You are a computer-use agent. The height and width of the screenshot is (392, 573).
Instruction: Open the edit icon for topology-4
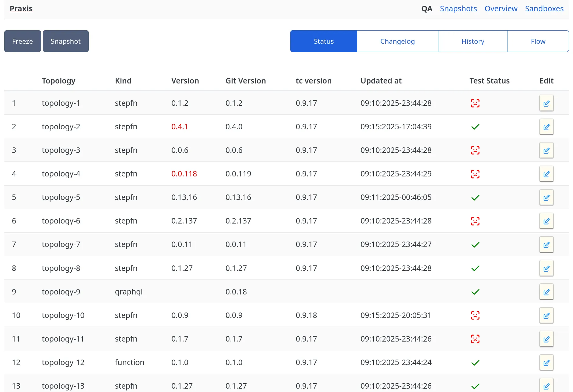click(546, 174)
